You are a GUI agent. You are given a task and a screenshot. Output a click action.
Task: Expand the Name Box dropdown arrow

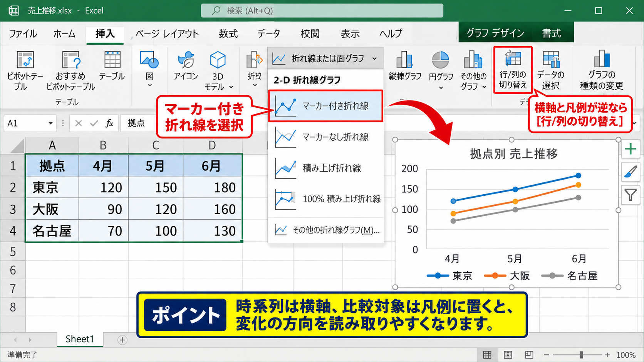(x=50, y=123)
